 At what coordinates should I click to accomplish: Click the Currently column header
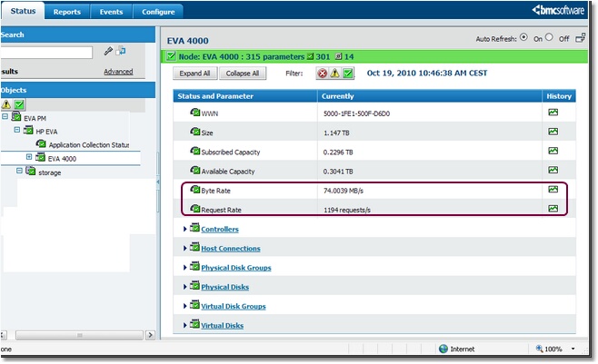tap(430, 96)
